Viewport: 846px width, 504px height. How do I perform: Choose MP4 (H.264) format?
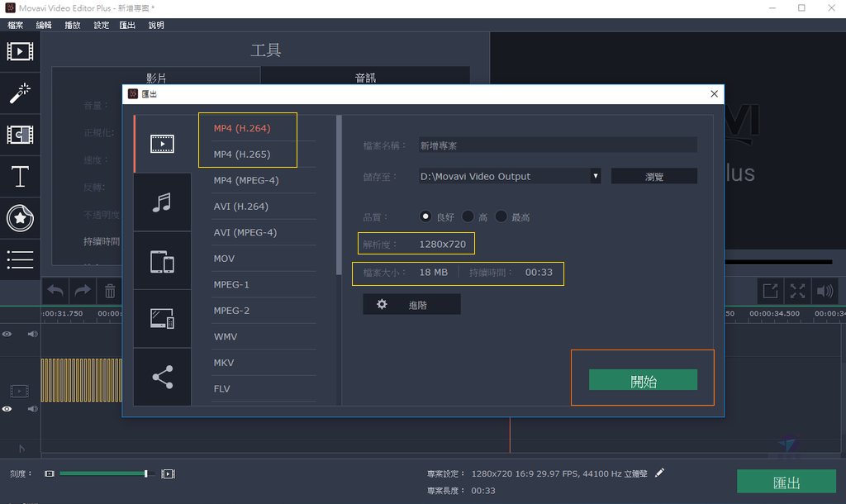click(x=242, y=128)
